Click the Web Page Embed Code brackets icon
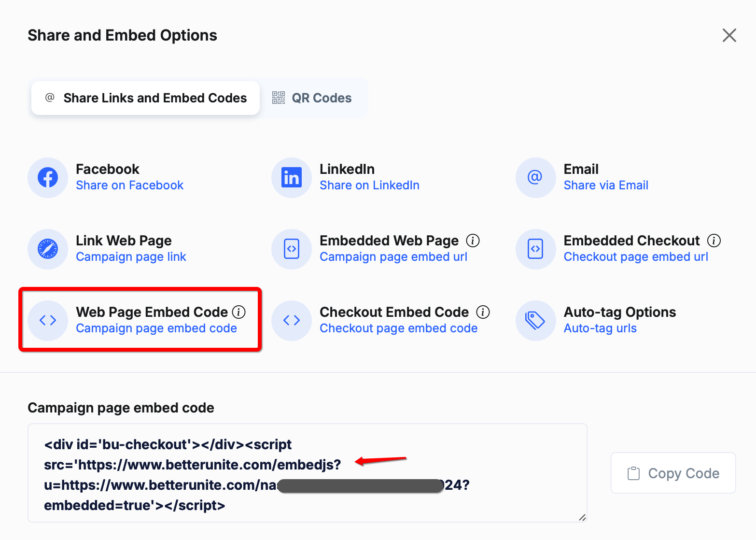This screenshot has height=540, width=756. (x=48, y=320)
